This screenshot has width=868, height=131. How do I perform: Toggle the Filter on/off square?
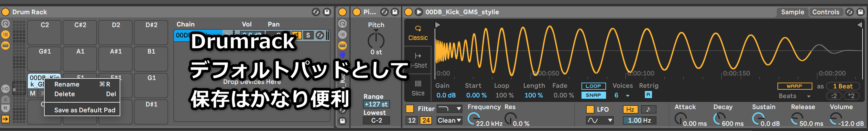pos(409,109)
